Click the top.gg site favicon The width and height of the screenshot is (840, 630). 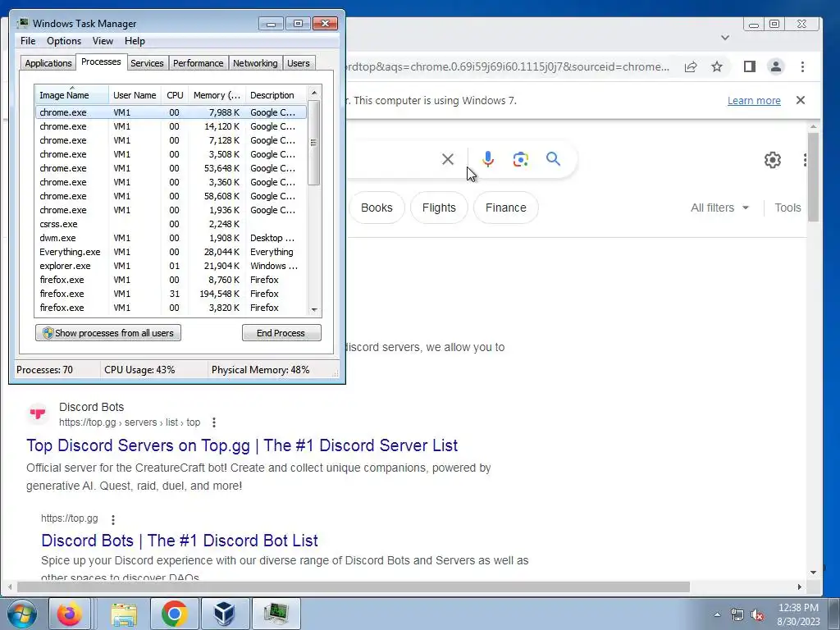(x=38, y=413)
